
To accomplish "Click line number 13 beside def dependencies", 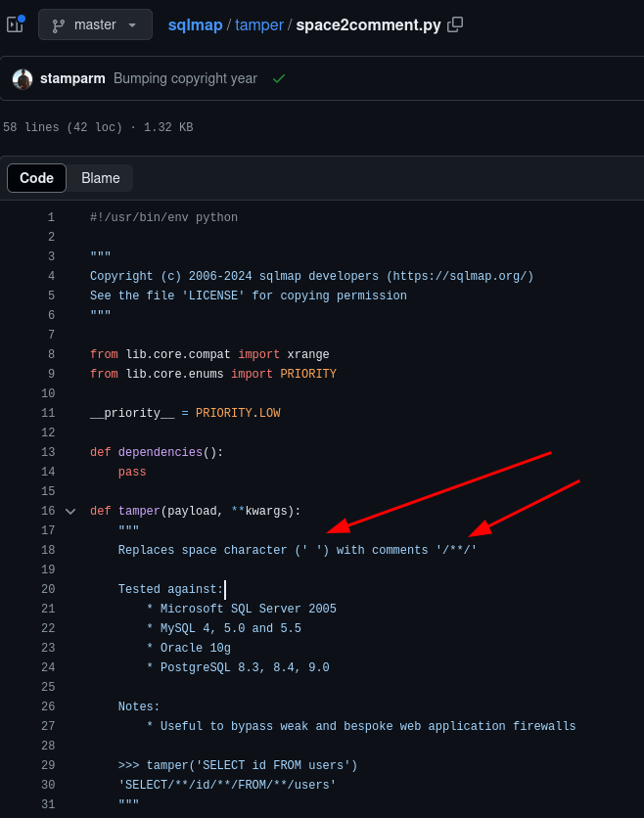I will (48, 452).
